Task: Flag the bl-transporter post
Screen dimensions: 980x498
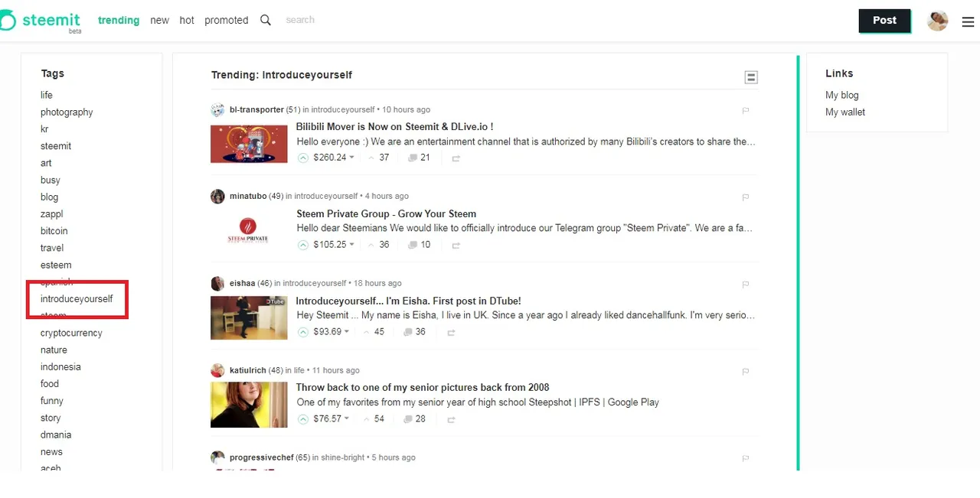Action: pos(745,110)
